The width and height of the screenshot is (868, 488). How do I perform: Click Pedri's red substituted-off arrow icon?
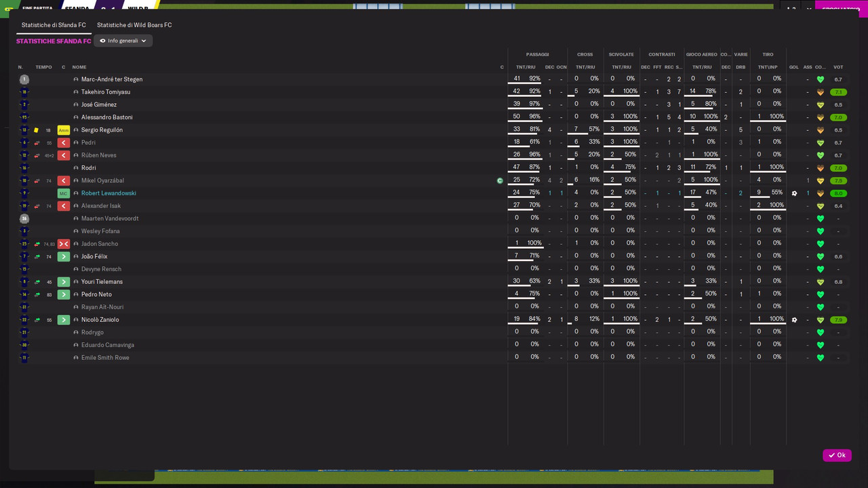pos(64,142)
